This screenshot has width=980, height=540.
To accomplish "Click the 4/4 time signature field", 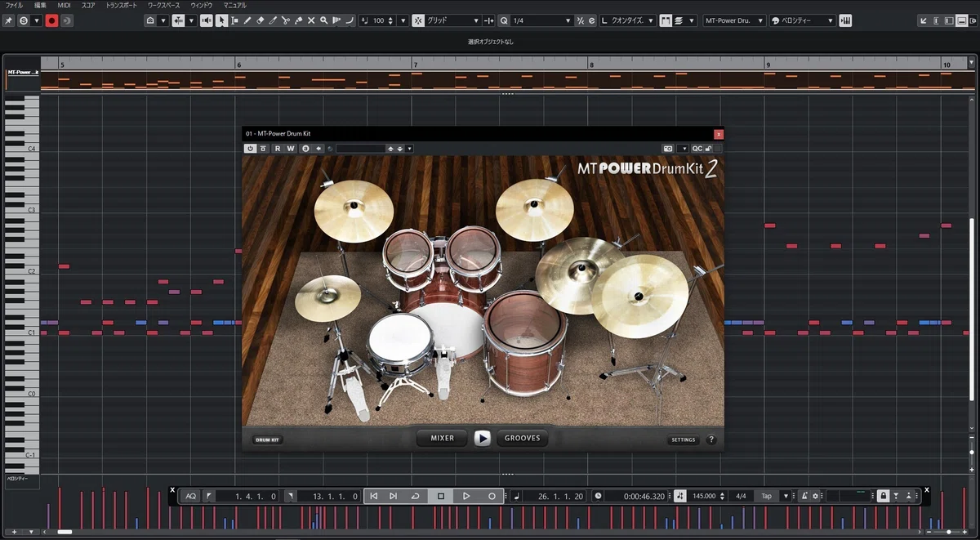I will [x=741, y=496].
